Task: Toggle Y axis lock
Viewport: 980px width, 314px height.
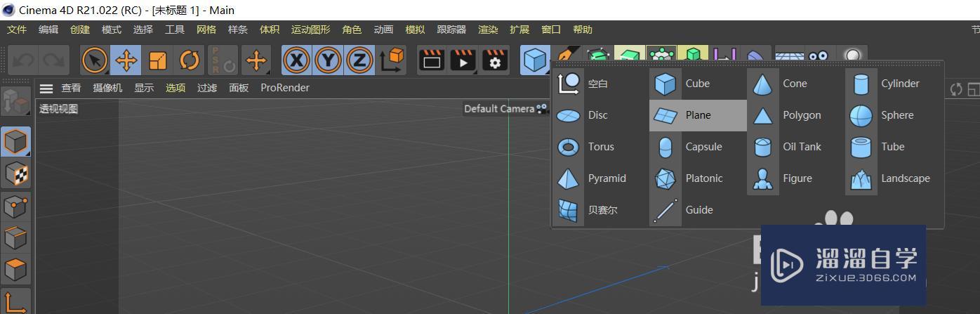Action: click(328, 60)
